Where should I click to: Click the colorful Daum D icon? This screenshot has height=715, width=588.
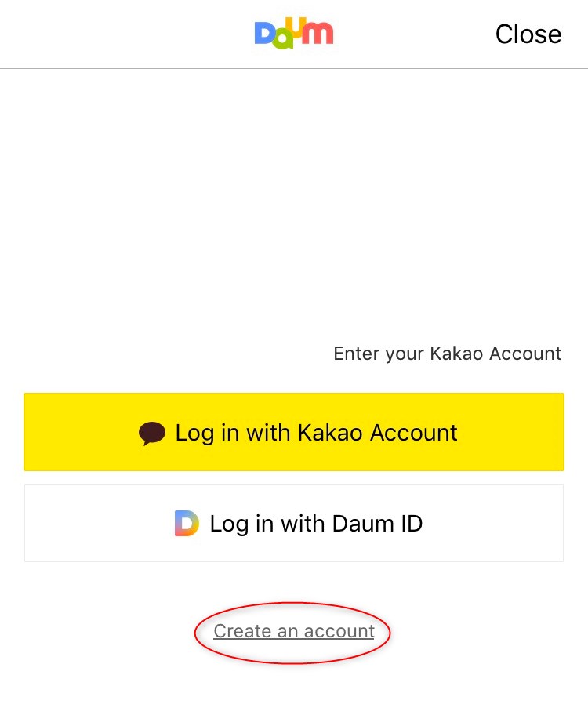tap(187, 523)
